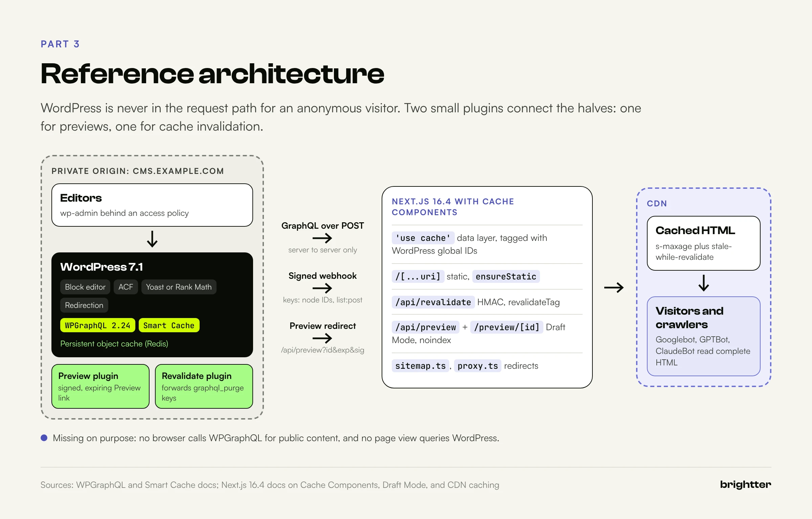Viewport: 812px width, 519px height.
Task: Click the Persistent object cache (Redis) text
Action: pyautogui.click(x=114, y=344)
